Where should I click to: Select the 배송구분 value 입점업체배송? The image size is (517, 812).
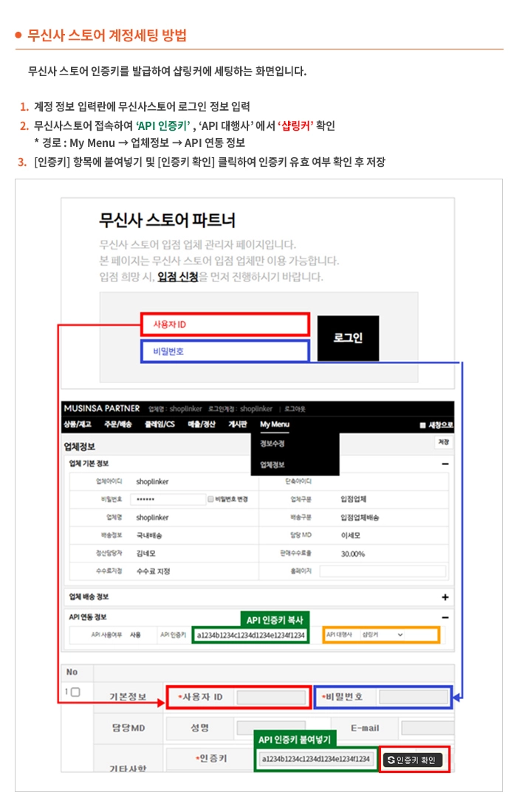pos(360,517)
